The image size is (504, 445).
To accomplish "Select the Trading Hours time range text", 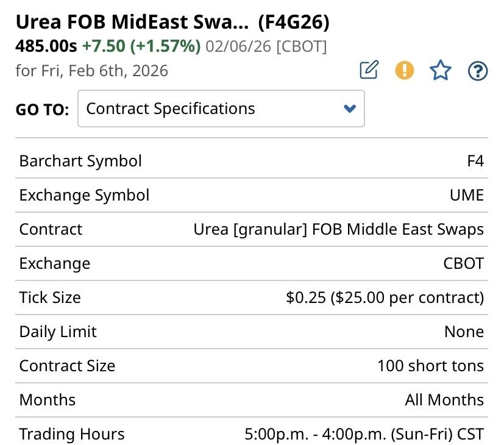I will click(364, 434).
